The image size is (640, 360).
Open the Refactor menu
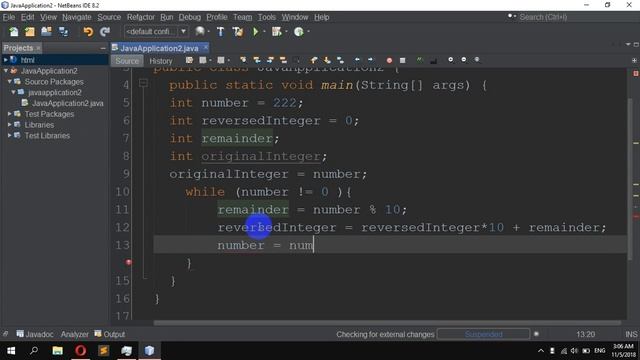pyautogui.click(x=141, y=17)
